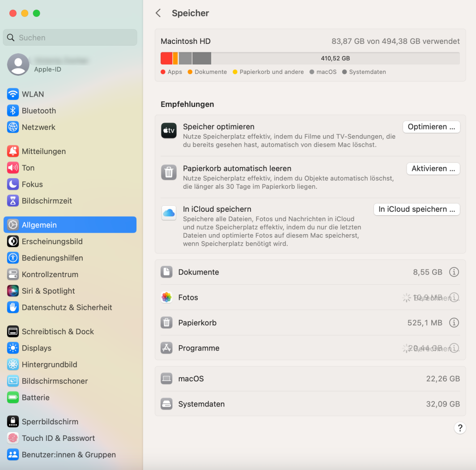476x470 pixels.
Task: Open the Apple-ID account profile
Action: coord(47,64)
